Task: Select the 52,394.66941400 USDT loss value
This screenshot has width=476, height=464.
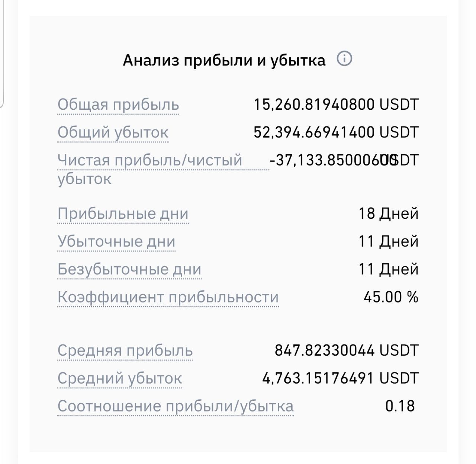Action: [x=336, y=132]
